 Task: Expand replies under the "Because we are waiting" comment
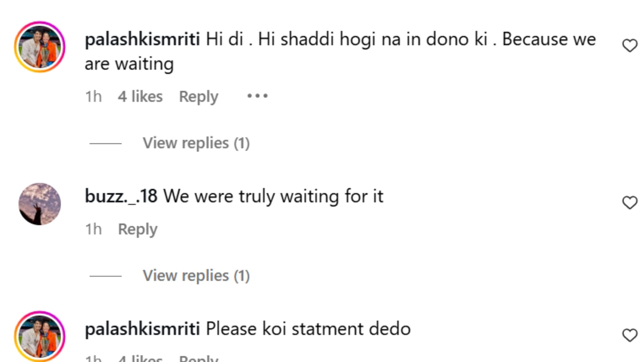coord(196,143)
